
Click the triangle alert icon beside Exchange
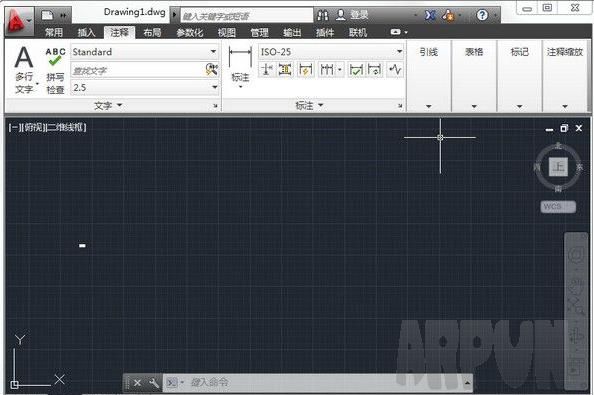[x=449, y=16]
